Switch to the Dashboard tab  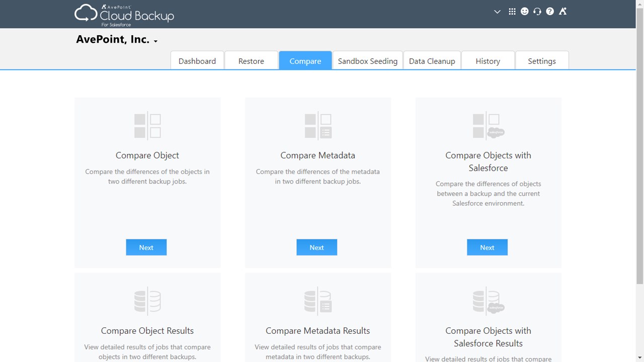pyautogui.click(x=197, y=60)
